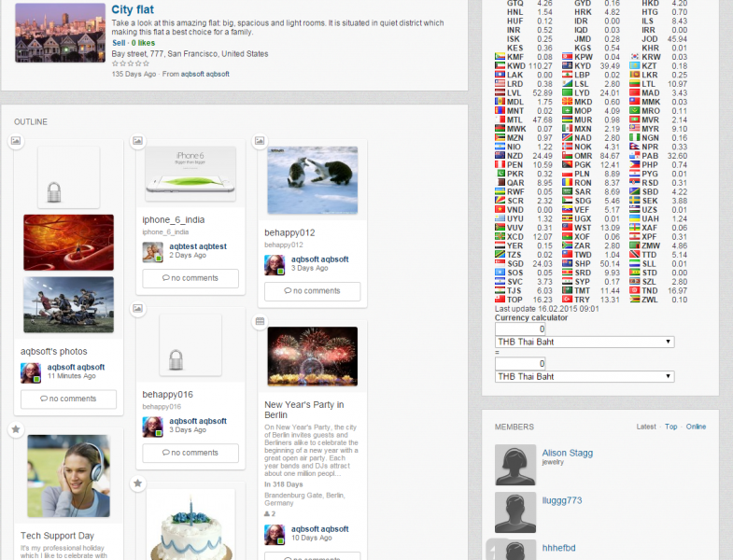Click star icon on Tech Support Day card
Viewport: 733px width, 560px height.
pyautogui.click(x=16, y=429)
